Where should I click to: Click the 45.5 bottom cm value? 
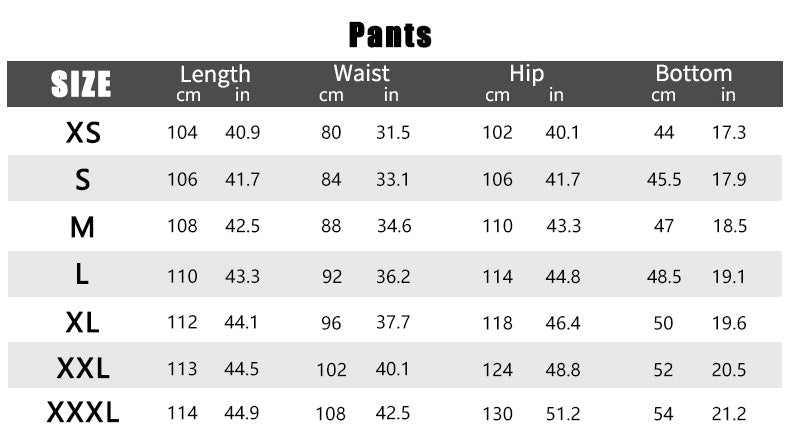point(664,180)
